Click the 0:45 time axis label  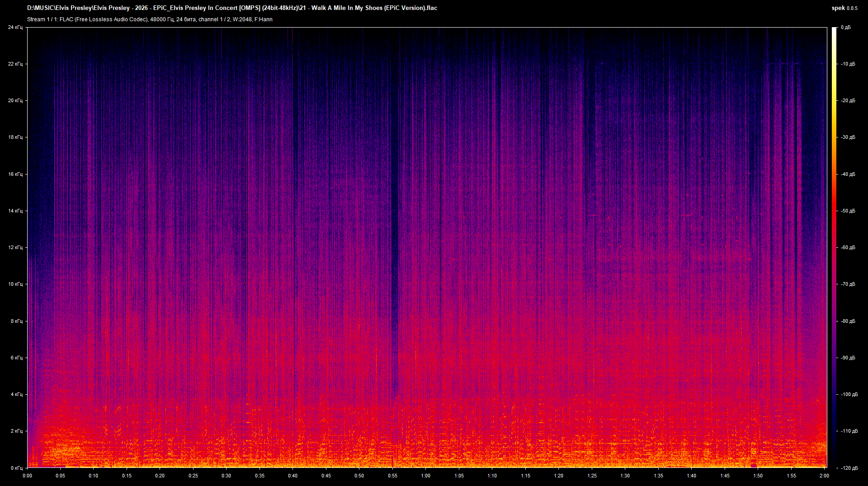326,476
